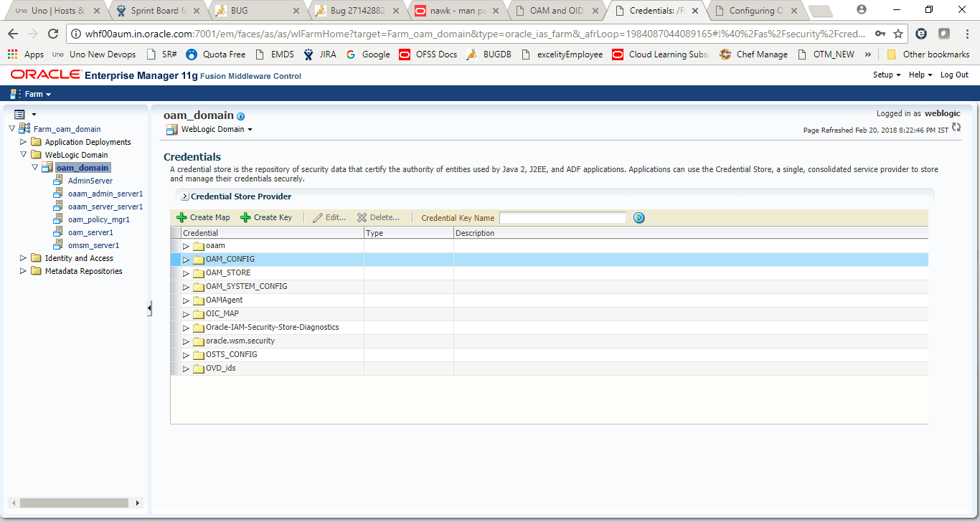Image resolution: width=980 pixels, height=522 pixels.
Task: Expand the OAM_STORE credential map
Action: tap(186, 273)
